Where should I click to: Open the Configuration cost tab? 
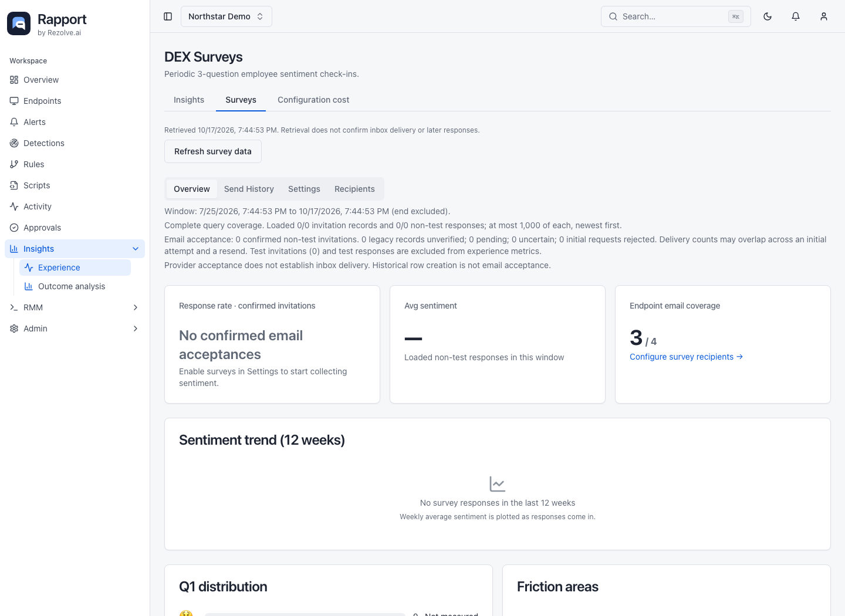[x=313, y=100]
